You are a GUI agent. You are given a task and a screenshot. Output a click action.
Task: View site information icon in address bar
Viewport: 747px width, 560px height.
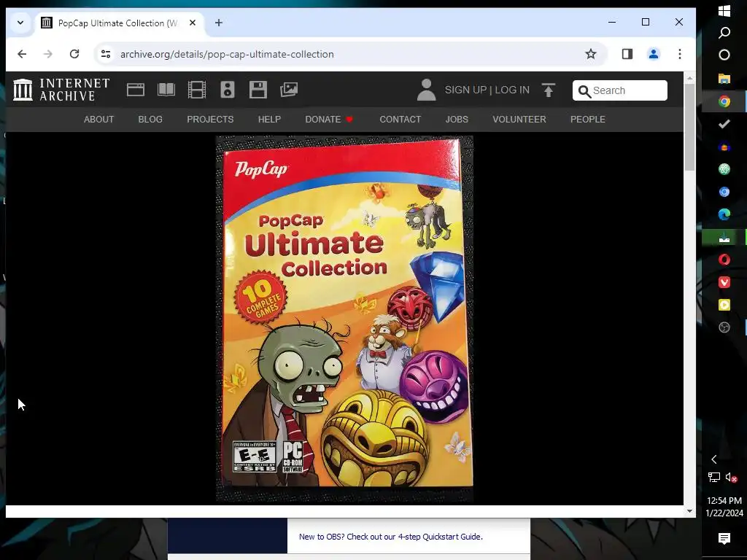[x=106, y=54]
